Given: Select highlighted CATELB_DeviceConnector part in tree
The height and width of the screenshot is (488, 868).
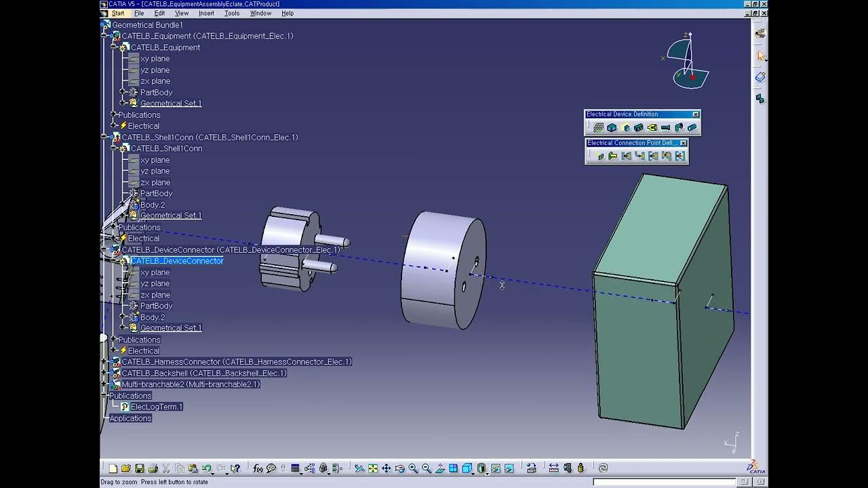Looking at the screenshot, I should click(x=176, y=261).
